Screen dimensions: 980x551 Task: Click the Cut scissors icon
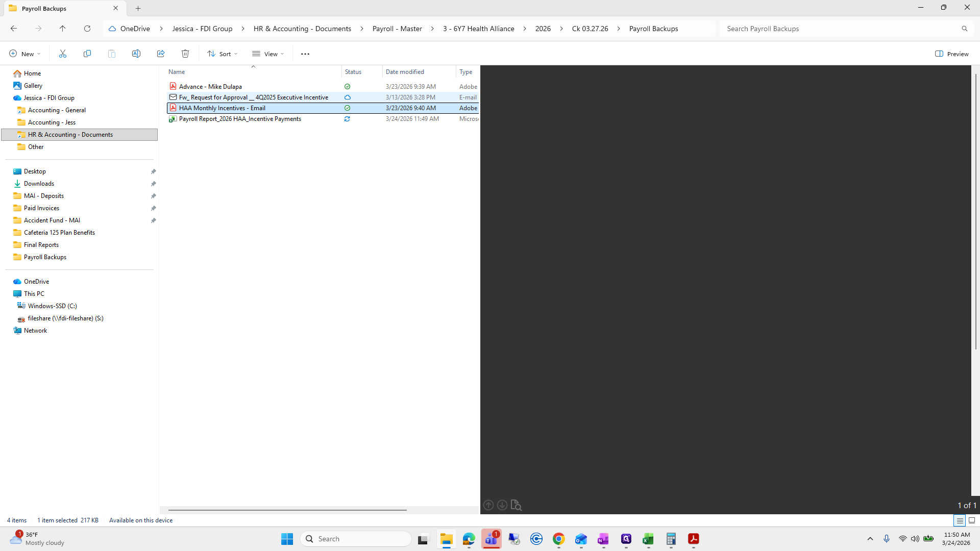pos(63,54)
